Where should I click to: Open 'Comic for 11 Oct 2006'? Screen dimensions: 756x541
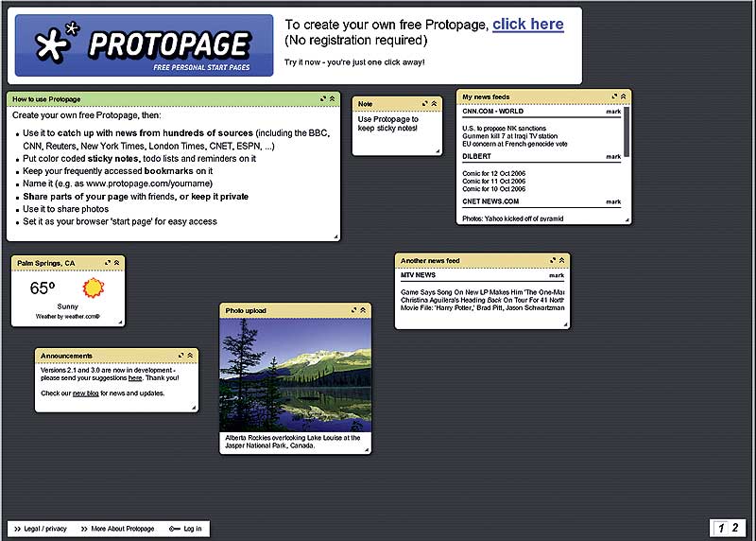[493, 181]
